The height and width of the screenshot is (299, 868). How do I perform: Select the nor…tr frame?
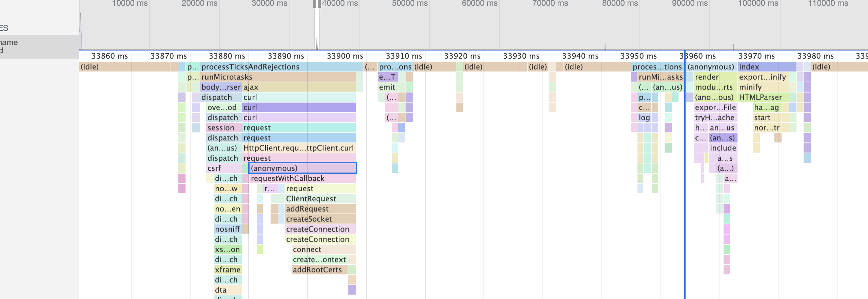pos(767,128)
